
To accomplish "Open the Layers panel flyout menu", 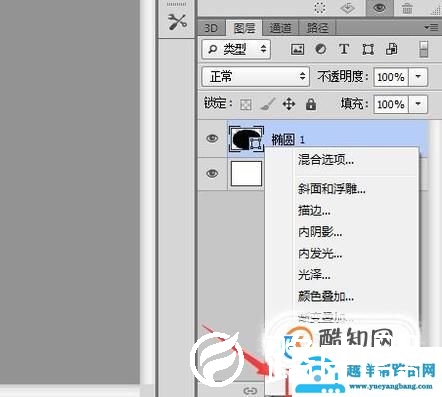I will [x=431, y=27].
